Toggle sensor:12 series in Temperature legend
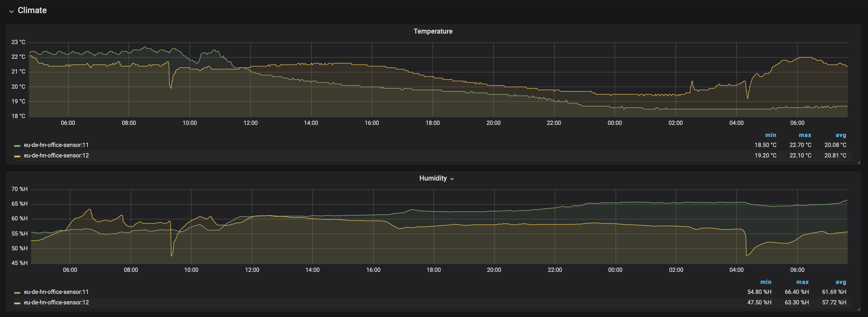Image resolution: width=868 pixels, height=317 pixels. tap(56, 156)
